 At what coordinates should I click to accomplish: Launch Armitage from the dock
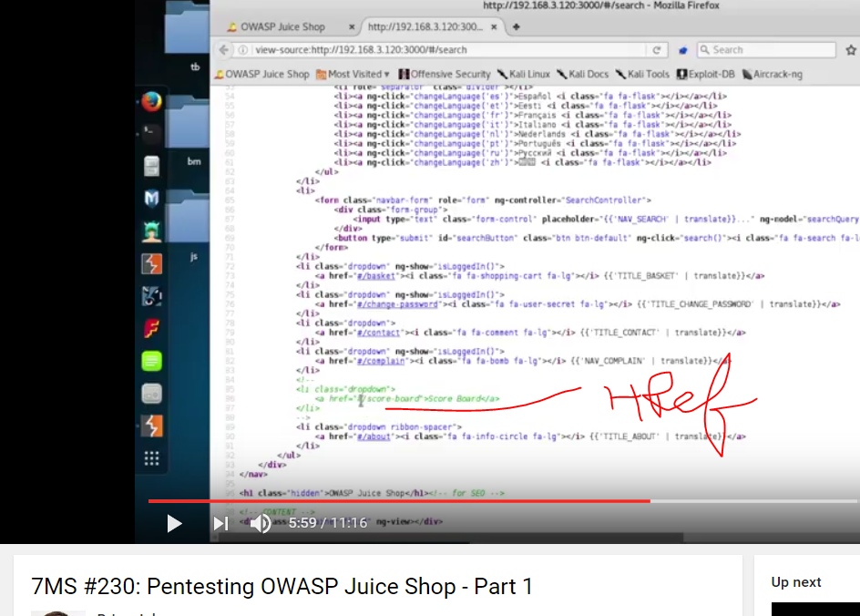tap(151, 231)
